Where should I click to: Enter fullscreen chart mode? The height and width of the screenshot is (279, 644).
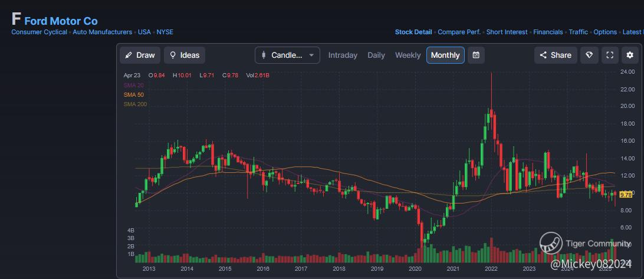tap(610, 55)
